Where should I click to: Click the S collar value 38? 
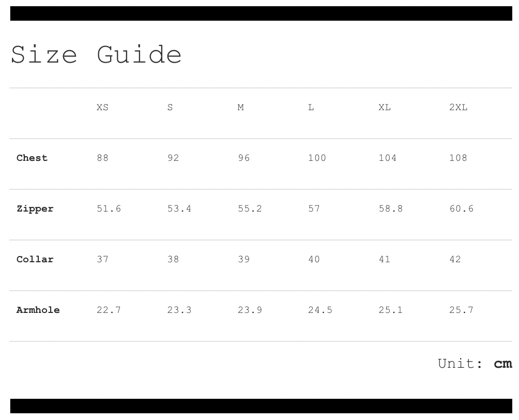pos(173,260)
